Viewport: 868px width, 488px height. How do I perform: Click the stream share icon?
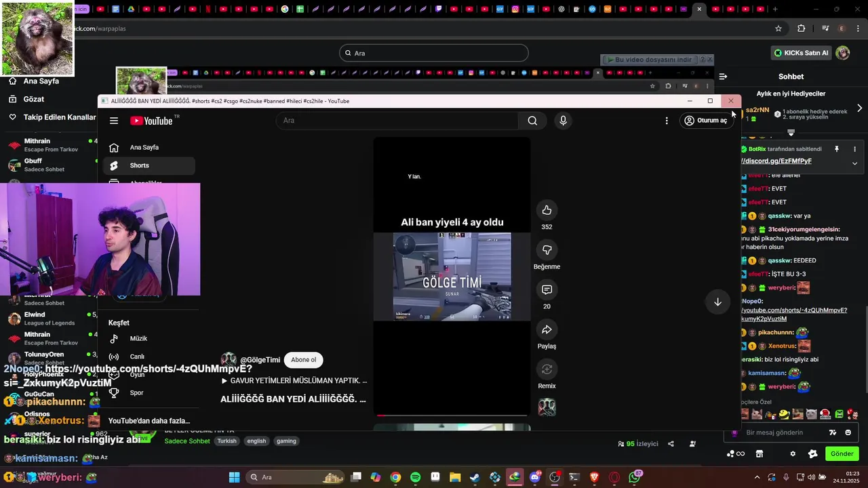coord(671,444)
